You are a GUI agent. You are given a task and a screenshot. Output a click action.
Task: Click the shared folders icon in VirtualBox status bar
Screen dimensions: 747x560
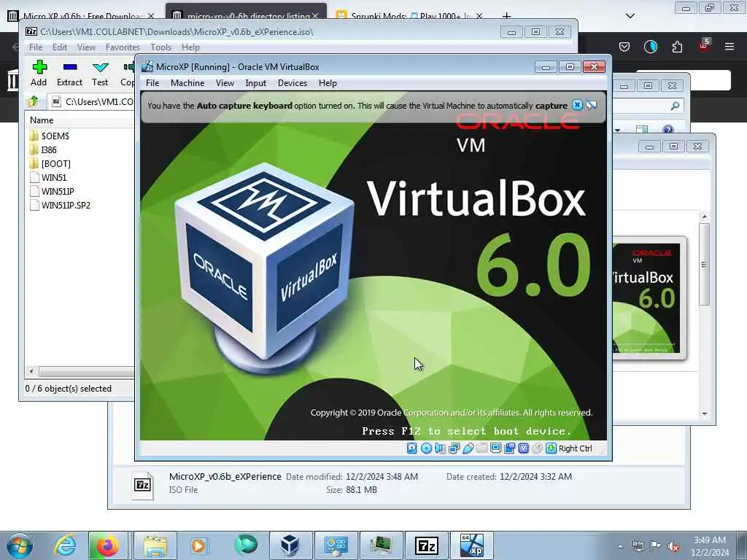pyautogui.click(x=481, y=448)
